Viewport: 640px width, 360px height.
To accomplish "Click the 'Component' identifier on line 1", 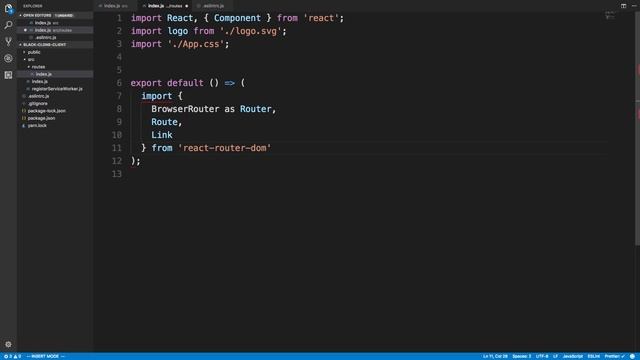I will [x=237, y=18].
